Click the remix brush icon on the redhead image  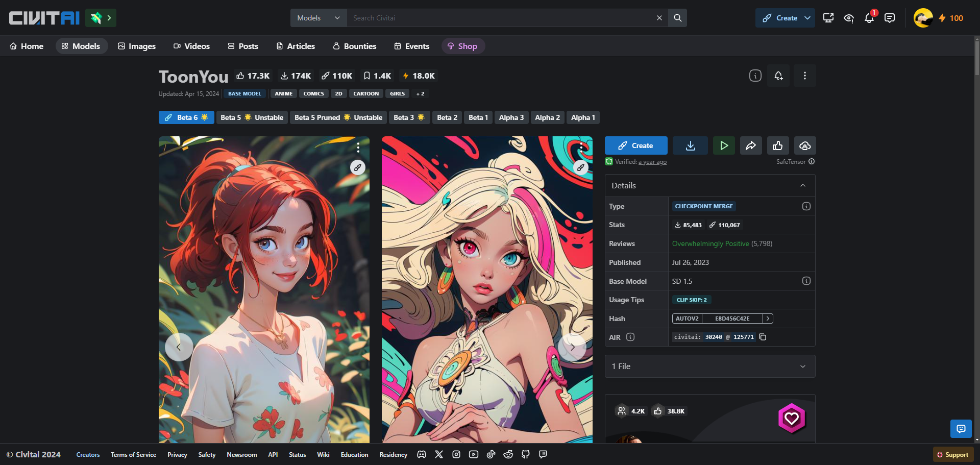(x=358, y=167)
